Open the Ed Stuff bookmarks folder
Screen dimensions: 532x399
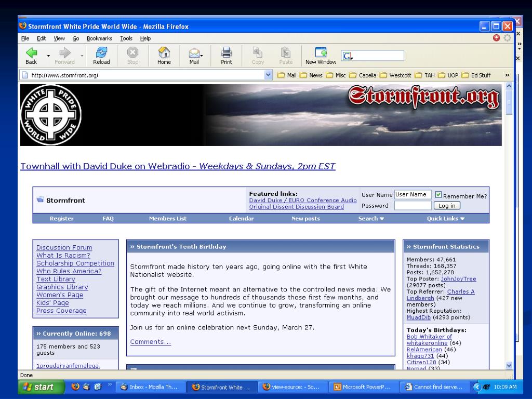point(476,75)
